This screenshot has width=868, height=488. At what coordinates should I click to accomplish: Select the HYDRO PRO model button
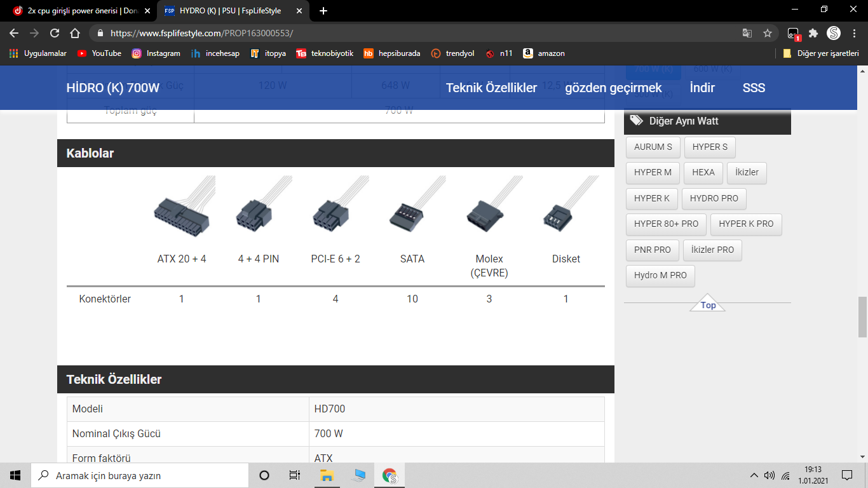coord(714,198)
